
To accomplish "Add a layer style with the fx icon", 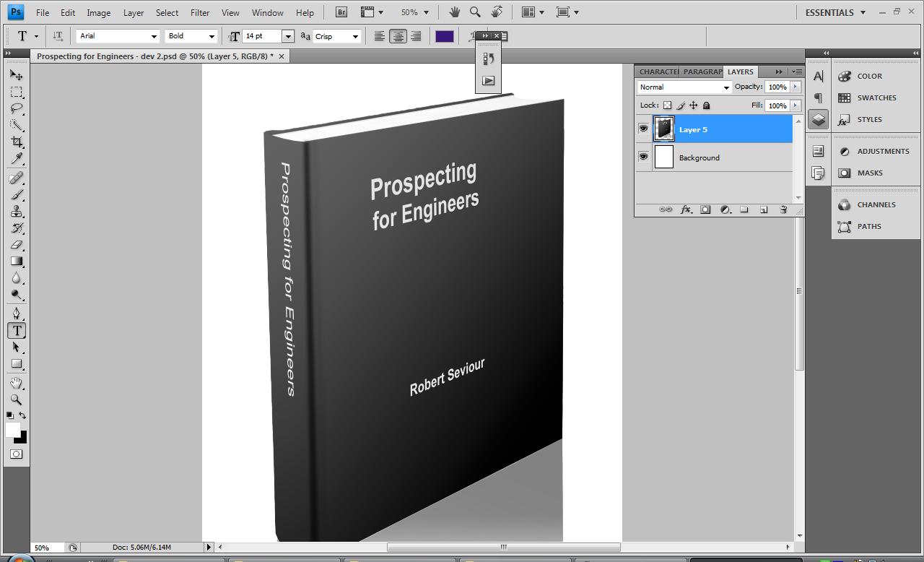I will (x=686, y=209).
